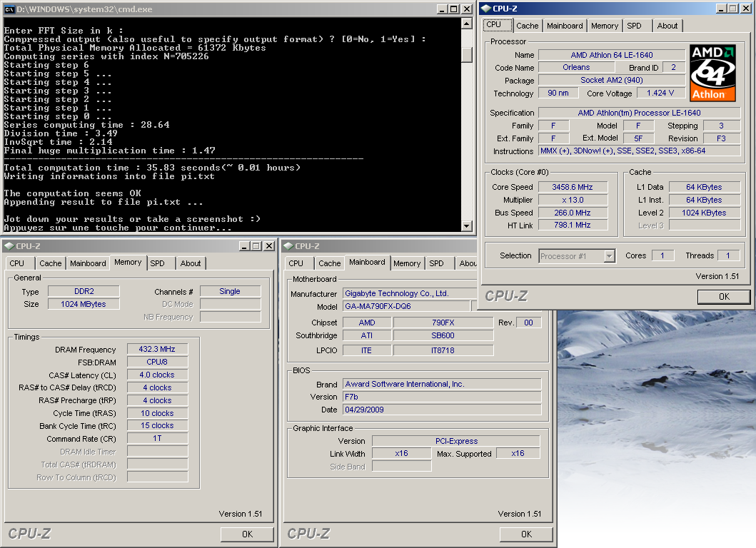Select CPU tab in the processor CPU-Z window
Viewport: 756px width, 548px height.
(497, 24)
